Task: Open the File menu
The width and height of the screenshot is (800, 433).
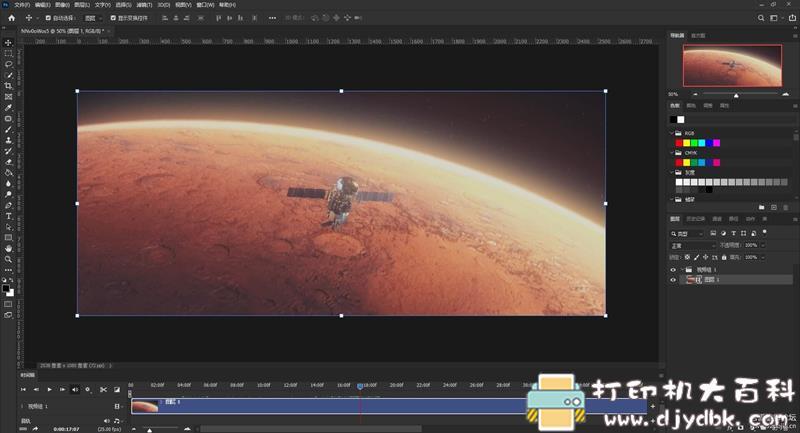Action: pos(22,5)
